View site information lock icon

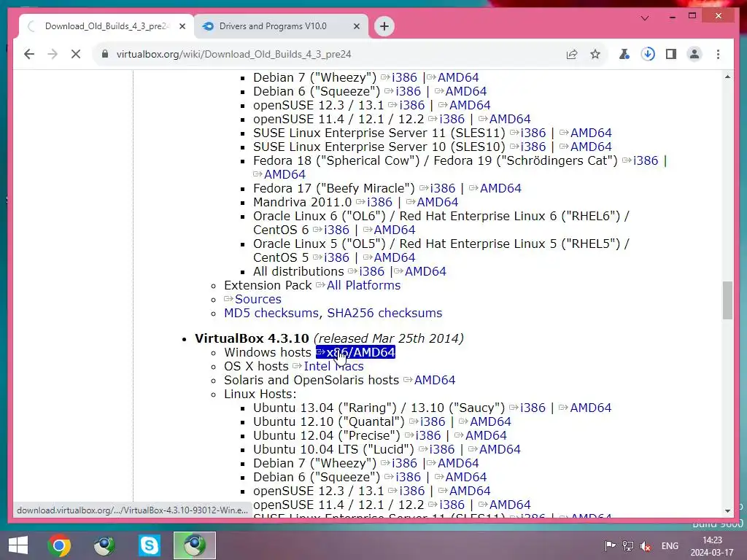pos(105,54)
